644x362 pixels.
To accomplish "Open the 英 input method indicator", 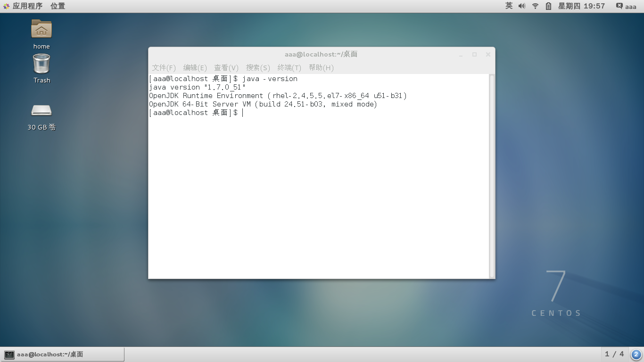I will (x=509, y=6).
